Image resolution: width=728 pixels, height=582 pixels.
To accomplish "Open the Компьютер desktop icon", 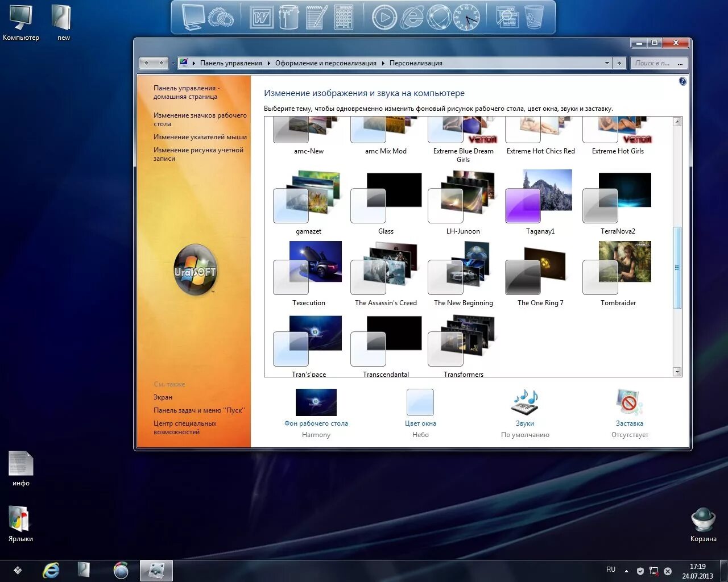I will click(x=21, y=23).
